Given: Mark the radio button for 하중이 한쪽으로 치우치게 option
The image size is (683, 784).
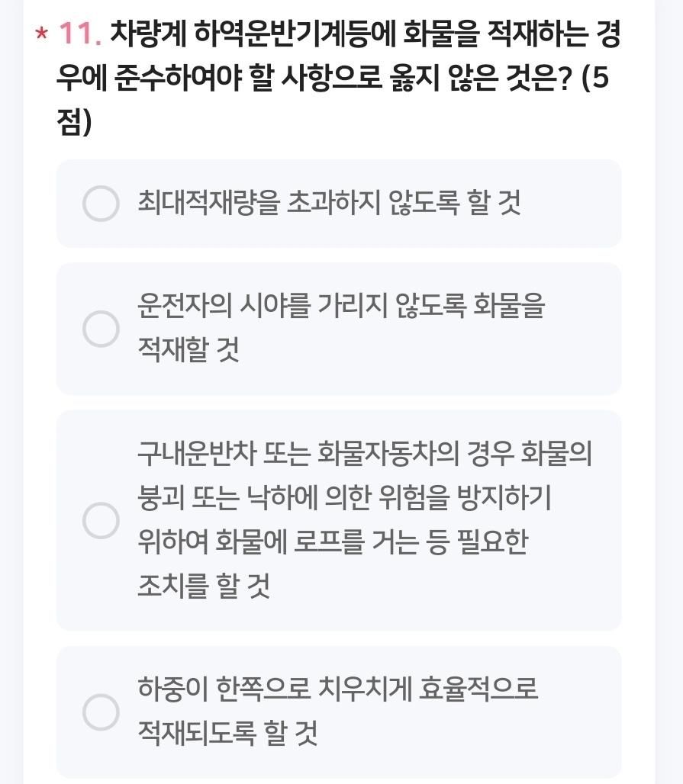Looking at the screenshot, I should click(x=101, y=712).
